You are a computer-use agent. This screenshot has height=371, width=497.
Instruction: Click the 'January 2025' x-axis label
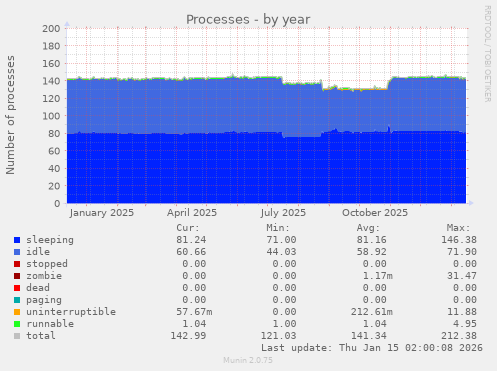(102, 213)
